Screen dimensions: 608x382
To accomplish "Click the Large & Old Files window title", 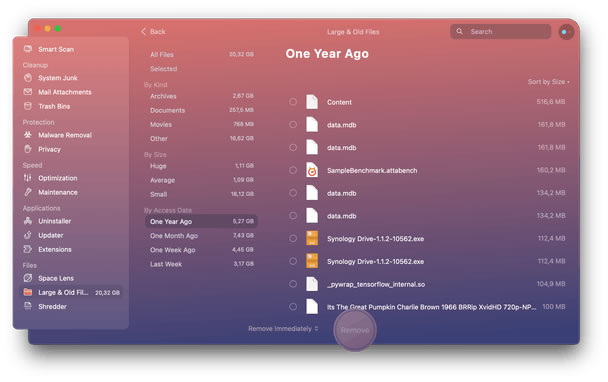I will point(353,32).
